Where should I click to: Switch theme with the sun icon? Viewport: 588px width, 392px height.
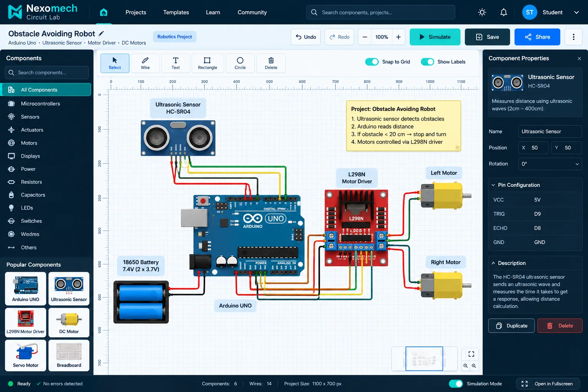coord(482,12)
